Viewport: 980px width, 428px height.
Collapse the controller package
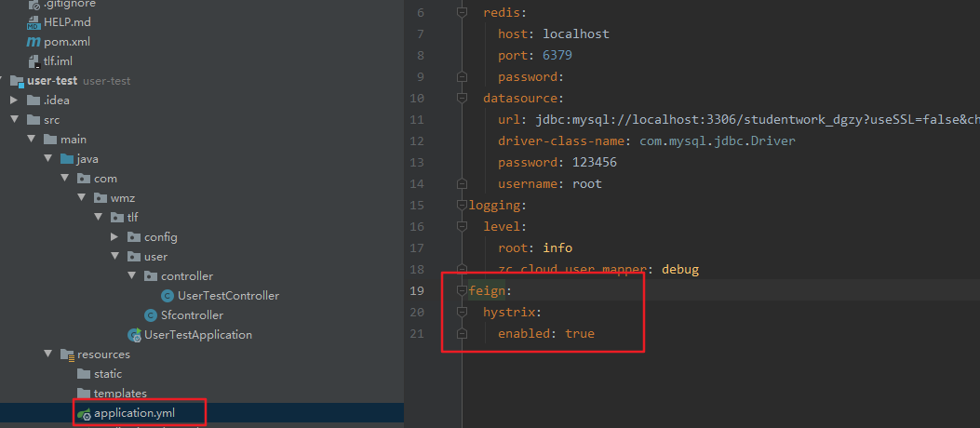coord(132,275)
